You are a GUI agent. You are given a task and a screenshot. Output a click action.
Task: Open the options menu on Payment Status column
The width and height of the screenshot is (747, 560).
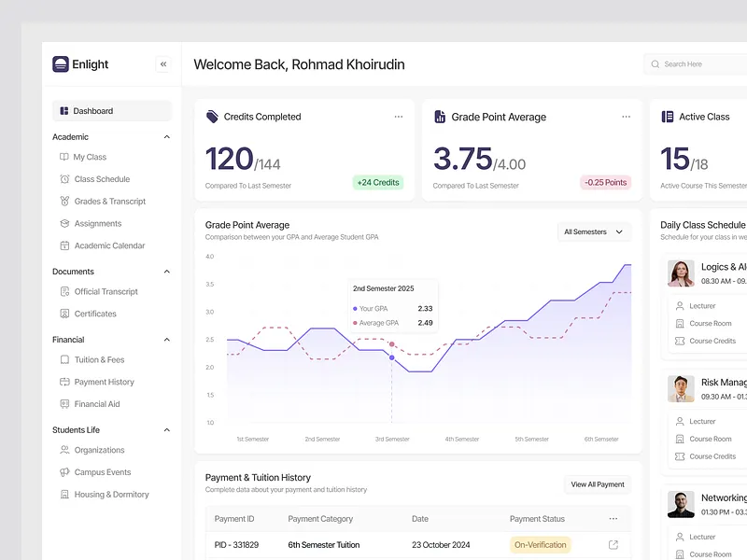point(613,518)
